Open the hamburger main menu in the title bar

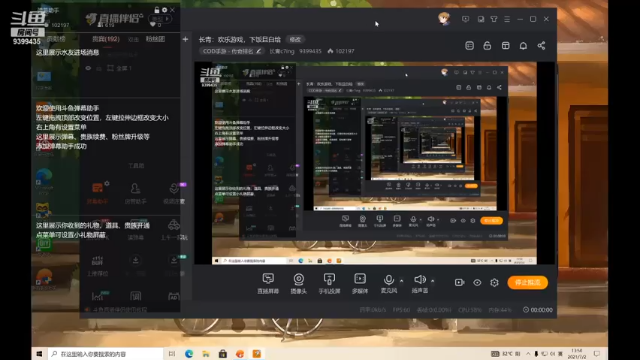pos(507,19)
